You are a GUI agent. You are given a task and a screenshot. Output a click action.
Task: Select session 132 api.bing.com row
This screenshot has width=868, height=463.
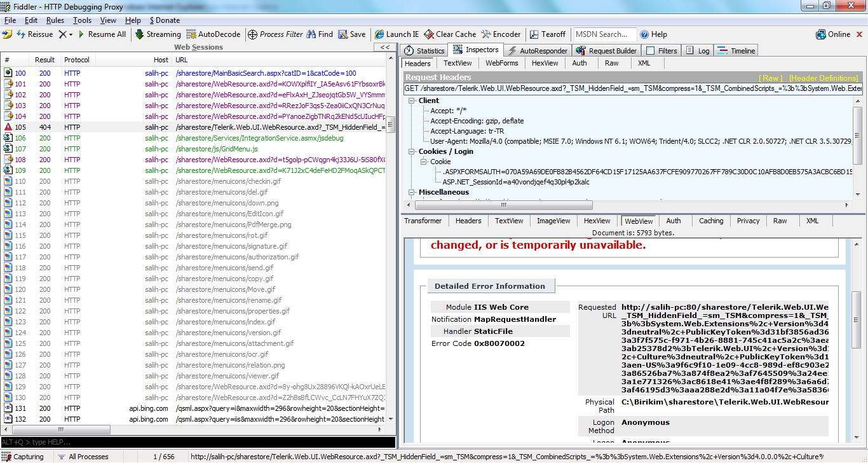(x=193, y=419)
